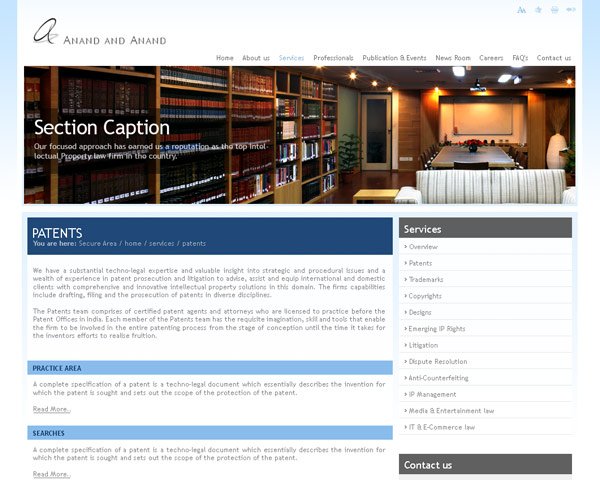The height and width of the screenshot is (480, 600).
Task: Go to the About us page
Action: coord(256,58)
